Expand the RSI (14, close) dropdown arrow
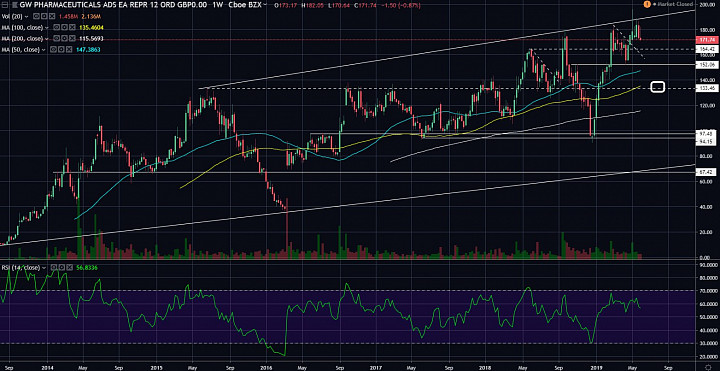This screenshot has width=720, height=371. coord(44,268)
